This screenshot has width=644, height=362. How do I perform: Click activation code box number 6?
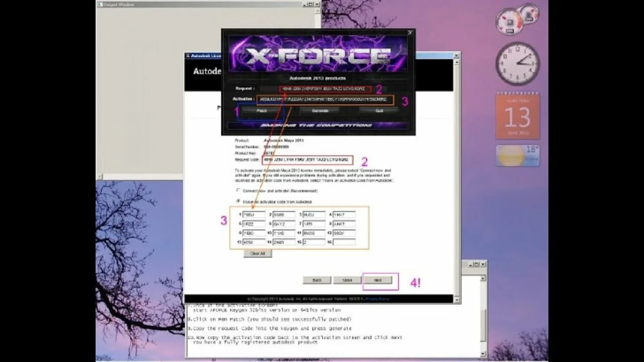coord(284,224)
